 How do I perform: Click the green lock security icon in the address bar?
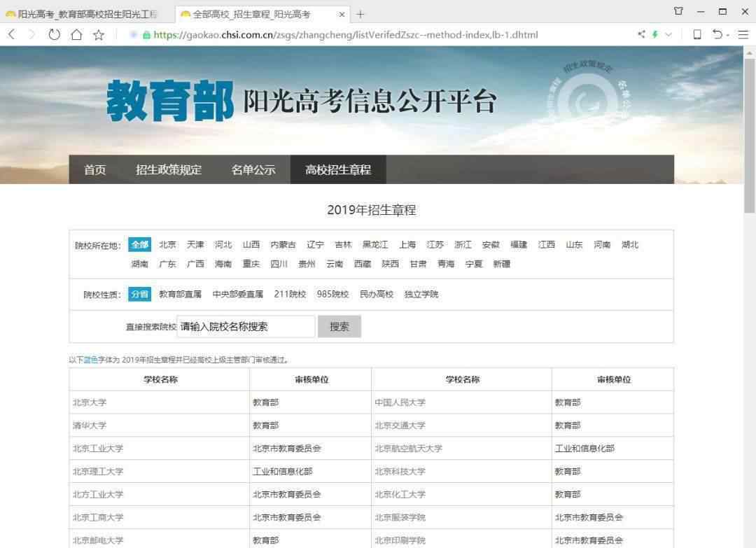pos(146,35)
